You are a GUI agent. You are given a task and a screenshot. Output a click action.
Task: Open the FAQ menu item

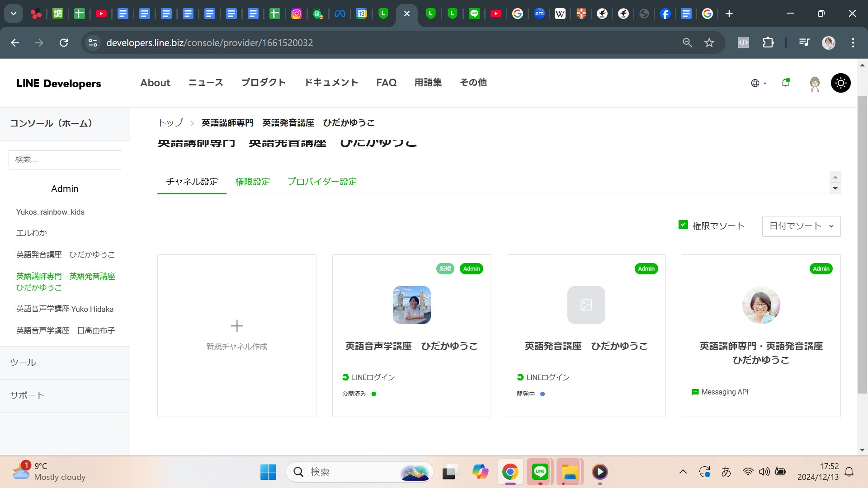click(x=387, y=83)
